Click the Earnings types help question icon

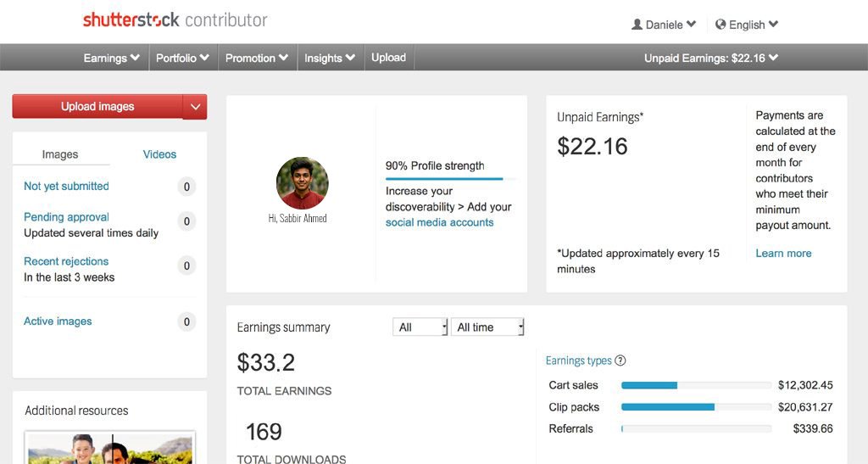tap(620, 361)
